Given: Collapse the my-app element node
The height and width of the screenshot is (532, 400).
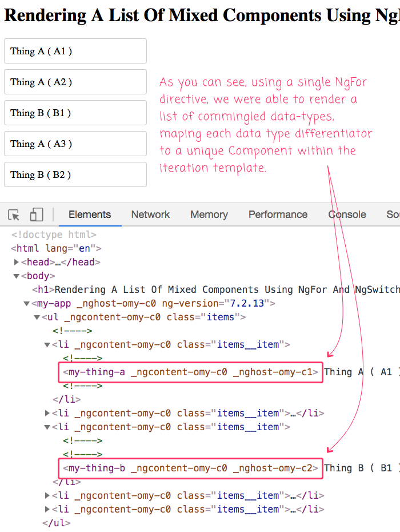Looking at the screenshot, I should [27, 303].
